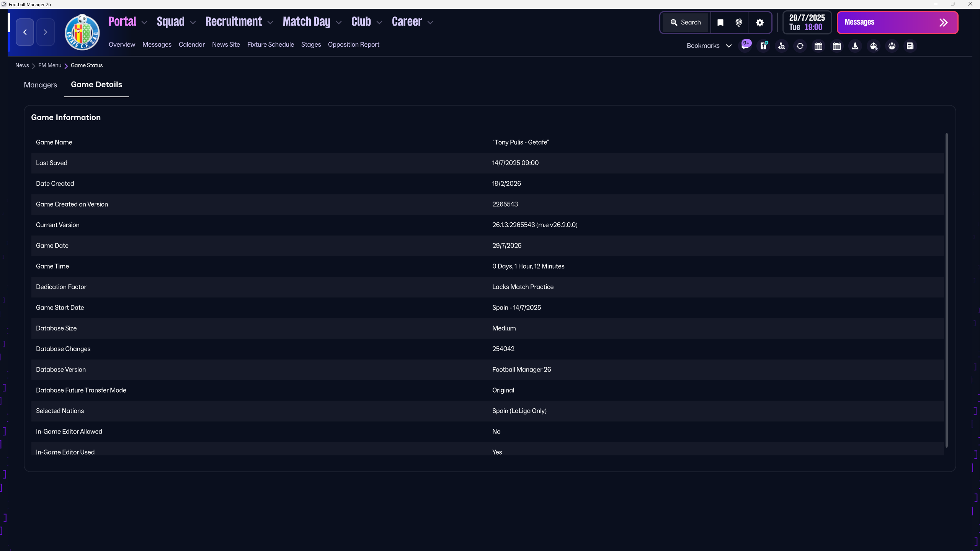Click FM Menu breadcrumb link
980x551 pixels.
[x=50, y=65]
